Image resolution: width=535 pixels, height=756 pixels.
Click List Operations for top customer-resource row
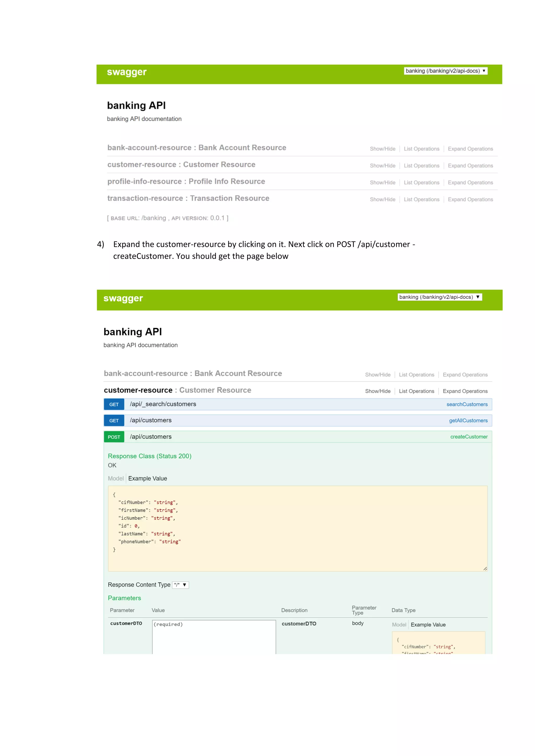tap(421, 166)
